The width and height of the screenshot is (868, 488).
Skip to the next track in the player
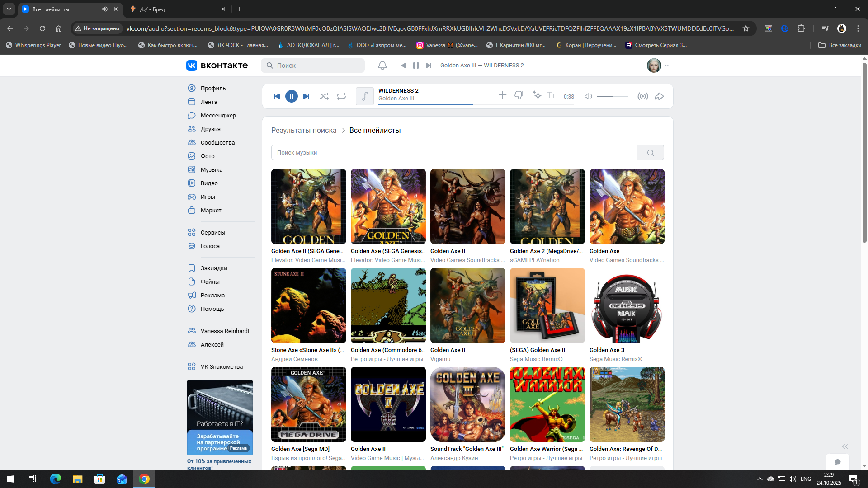(x=306, y=96)
